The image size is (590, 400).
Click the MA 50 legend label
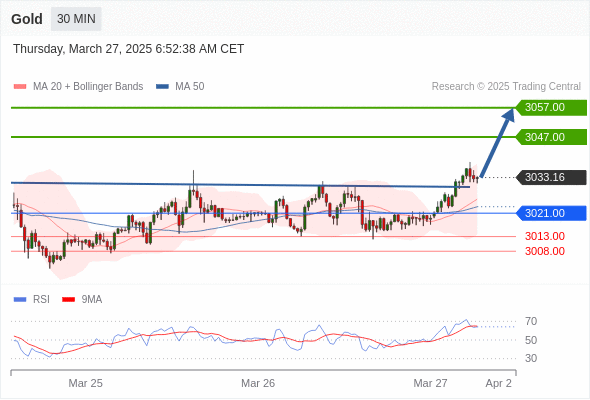point(190,87)
